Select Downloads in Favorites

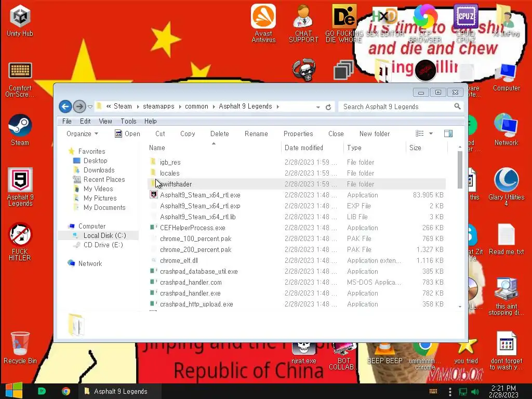pos(99,170)
